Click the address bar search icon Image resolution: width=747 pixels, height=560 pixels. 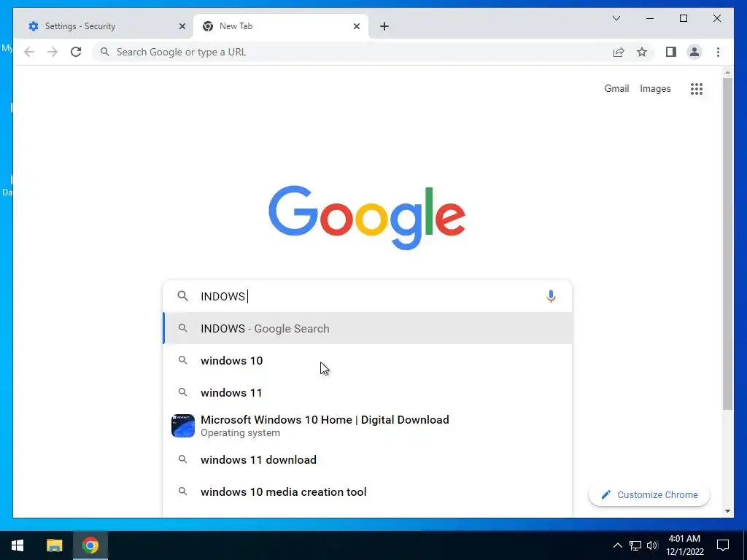click(x=105, y=52)
